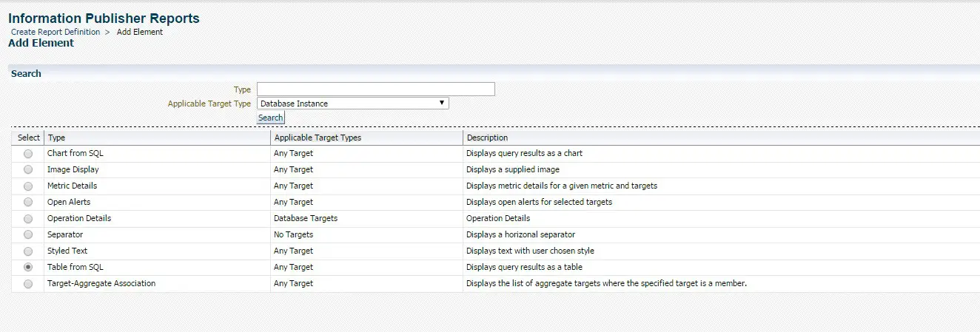980x332 pixels.
Task: Focus the Type search input field
Action: click(376, 89)
